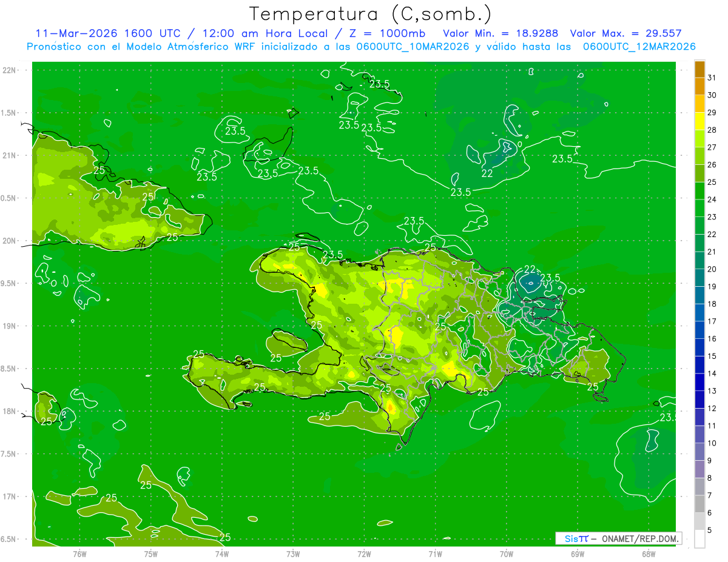Viewport: 728px width, 562px height.
Task: Click the "20N" latitude label
Action: point(8,241)
